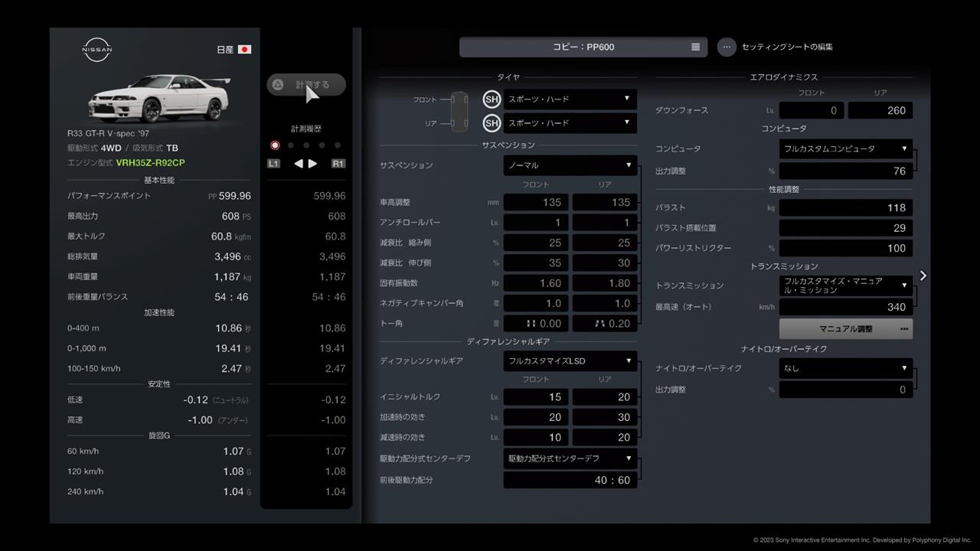This screenshot has width=980, height=551.
Task: Select the R33 GT-R car thumbnail
Action: pos(158,98)
